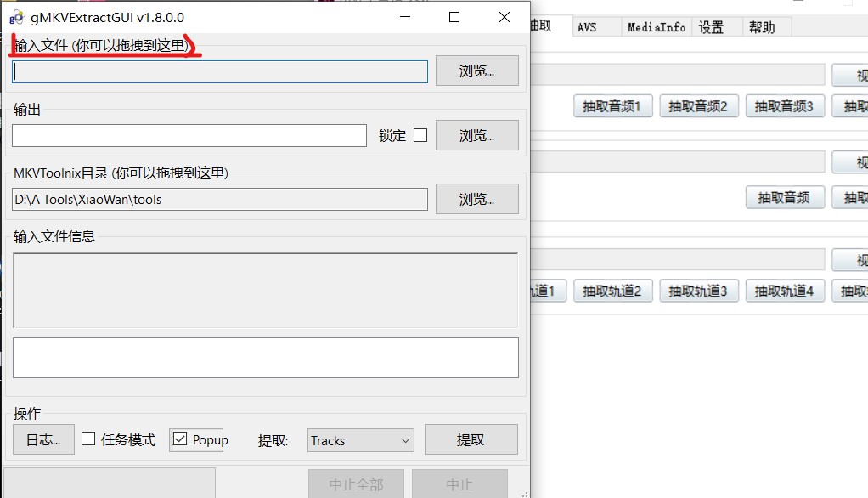Switch to the AVS tab
Viewport: 868px width, 498px height.
pyautogui.click(x=588, y=26)
